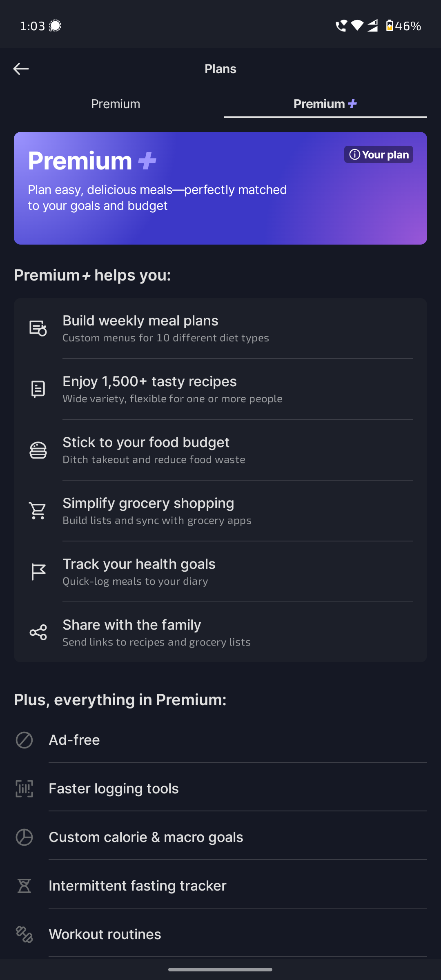
Task: Tap the health goals flag icon
Action: 38,572
